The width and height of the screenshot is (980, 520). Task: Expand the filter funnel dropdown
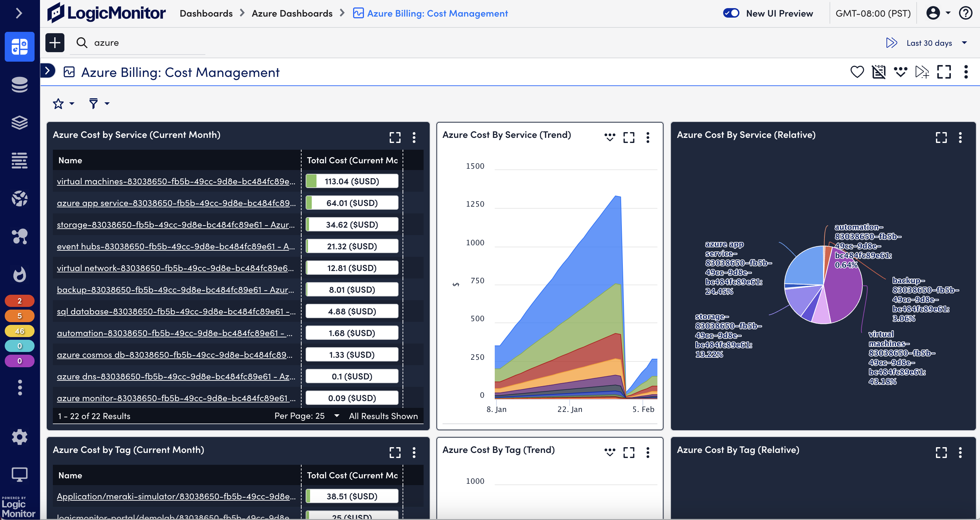pyautogui.click(x=98, y=103)
